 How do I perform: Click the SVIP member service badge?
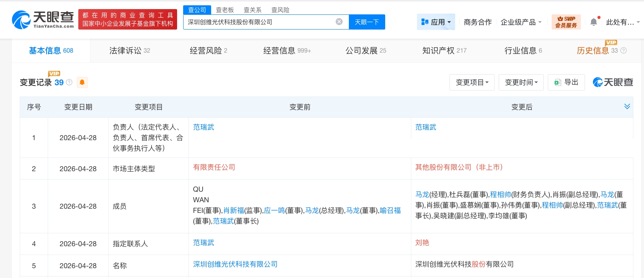click(566, 22)
